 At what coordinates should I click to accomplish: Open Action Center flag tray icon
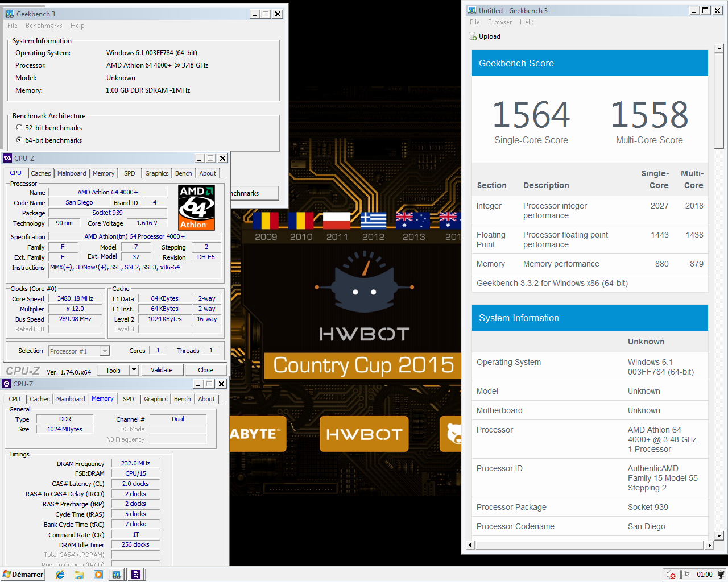tap(685, 575)
